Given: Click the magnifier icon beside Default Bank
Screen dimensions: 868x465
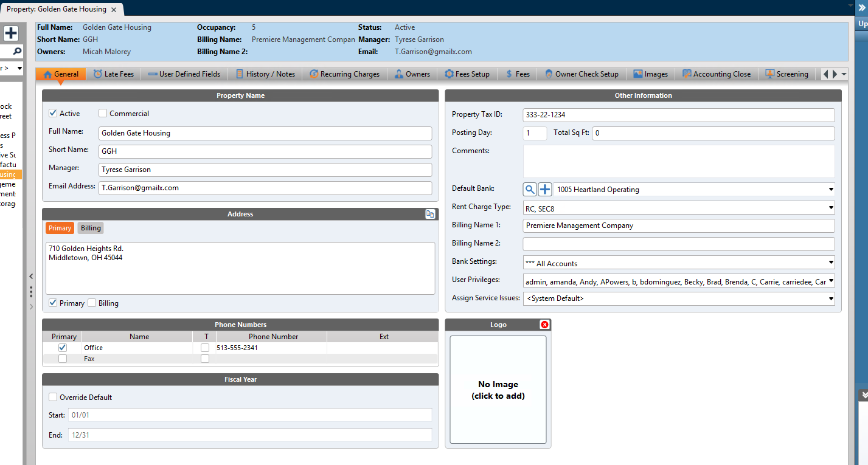Looking at the screenshot, I should tap(530, 190).
